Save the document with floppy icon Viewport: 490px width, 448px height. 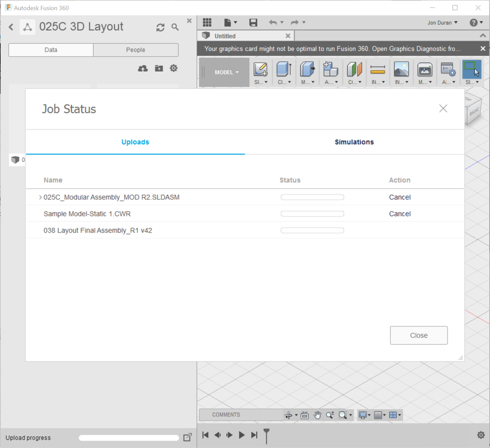pyautogui.click(x=253, y=22)
